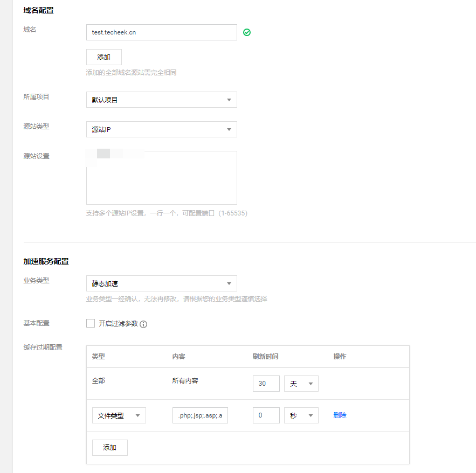Viewport: 476px width, 473px height.
Task: Click the 类型 column header in the cache table
Action: 99,357
